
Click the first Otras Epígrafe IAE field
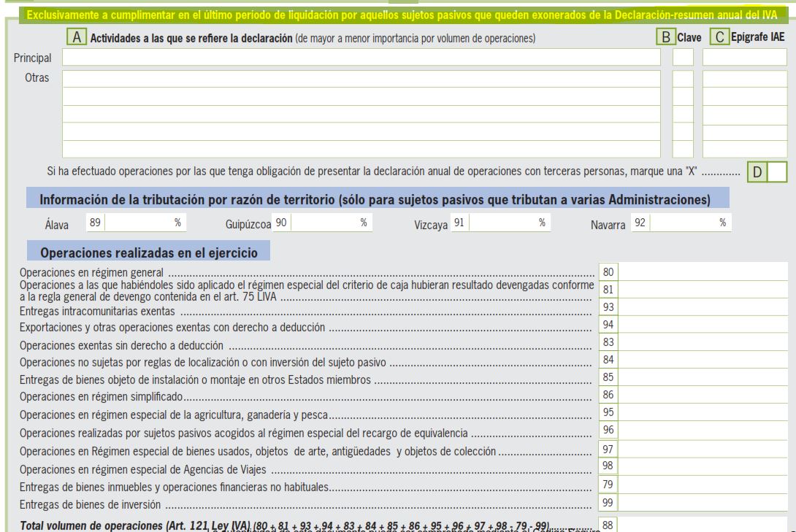[744, 79]
